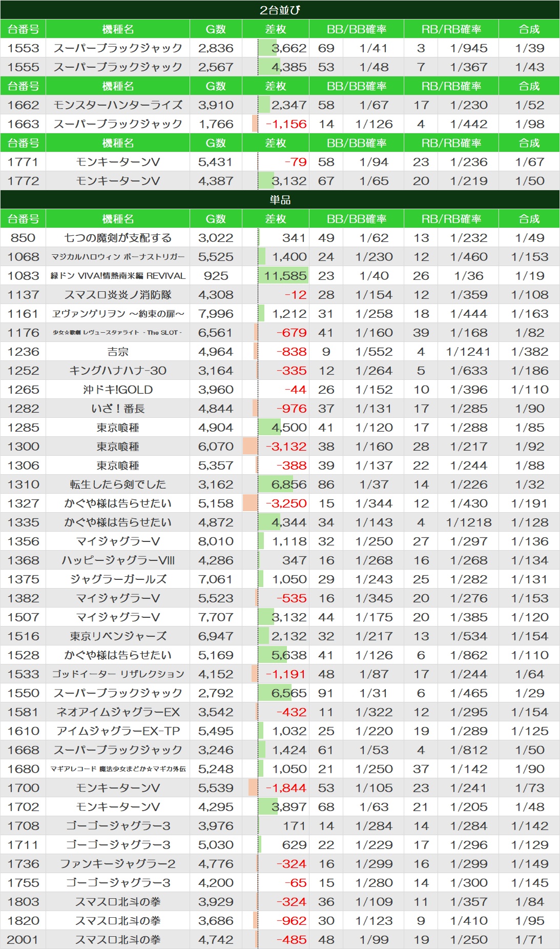Click the 七つの魔剣が支配する machine name
Image resolution: width=560 pixels, height=949 pixels.
point(118,238)
